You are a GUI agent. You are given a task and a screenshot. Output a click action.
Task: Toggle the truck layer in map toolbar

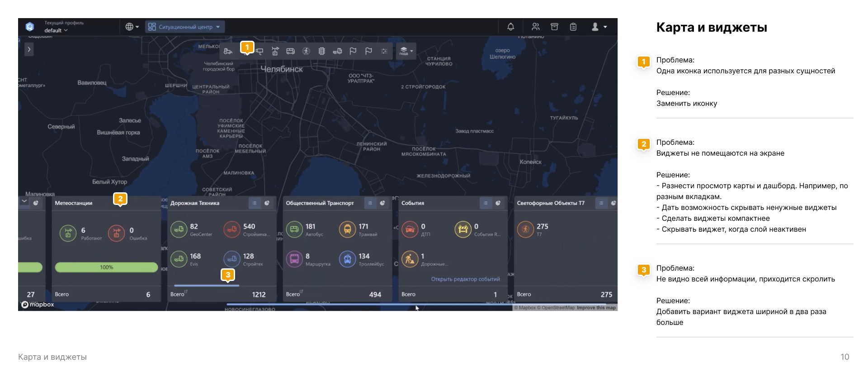(337, 51)
